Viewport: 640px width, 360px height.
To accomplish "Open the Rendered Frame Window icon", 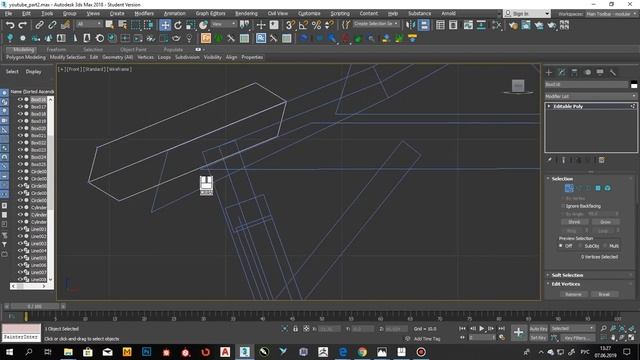I will click(526, 25).
